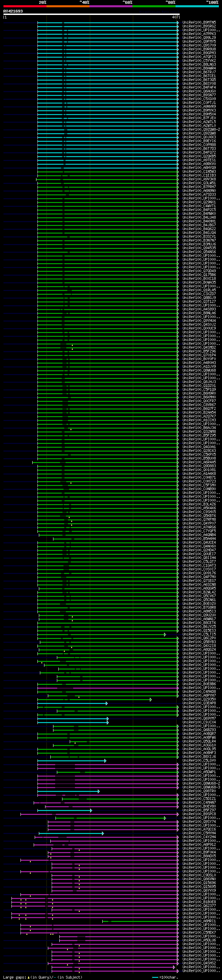Click the UniRef100_Q98TR0 label
Screen dimensions: 222x980
coord(199,791)
